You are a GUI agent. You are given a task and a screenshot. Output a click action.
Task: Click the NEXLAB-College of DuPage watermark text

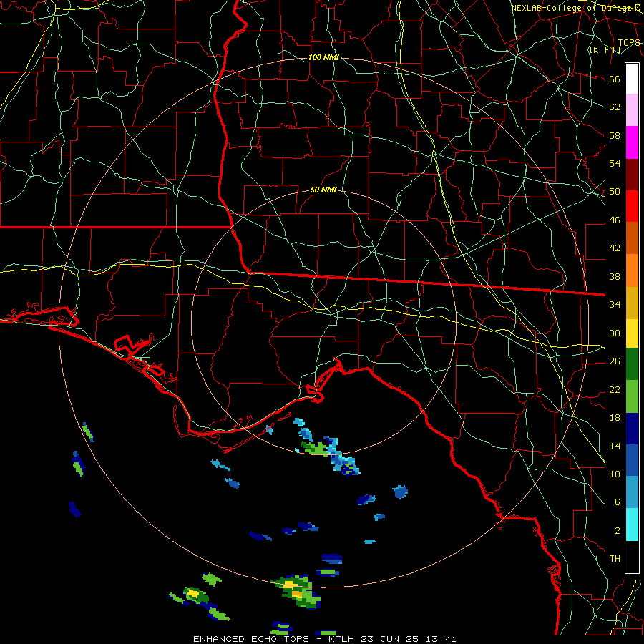pos(576,8)
